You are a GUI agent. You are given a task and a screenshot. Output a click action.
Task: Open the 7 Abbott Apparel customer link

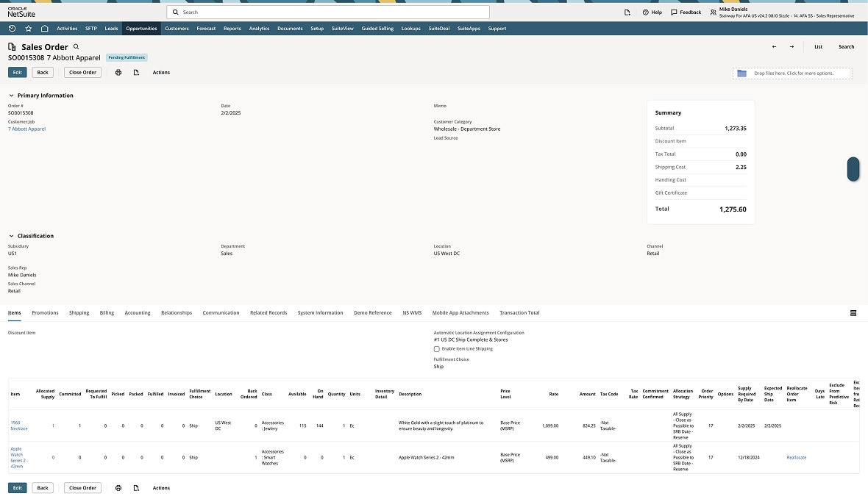[x=26, y=128]
